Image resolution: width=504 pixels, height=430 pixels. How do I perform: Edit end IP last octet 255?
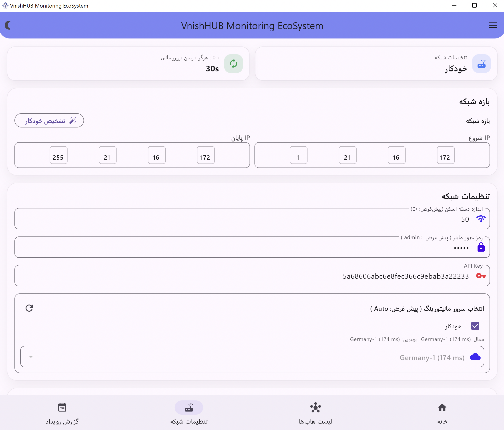pyautogui.click(x=59, y=155)
